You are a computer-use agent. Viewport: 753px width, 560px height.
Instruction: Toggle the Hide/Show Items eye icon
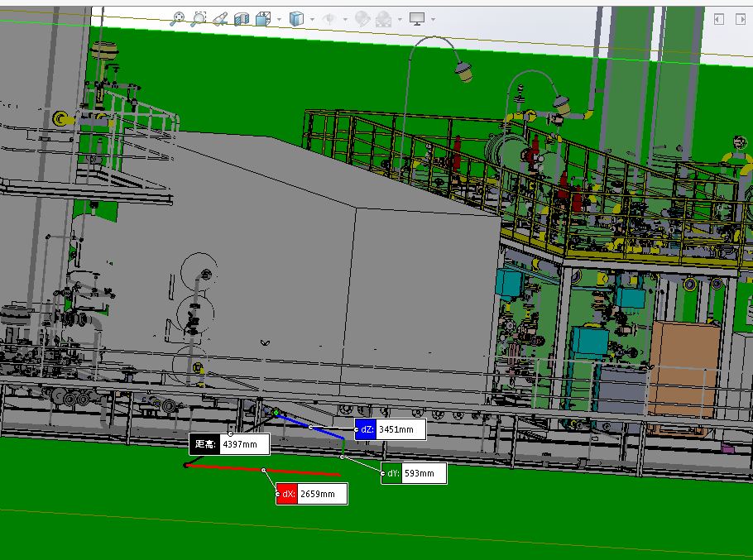click(329, 18)
